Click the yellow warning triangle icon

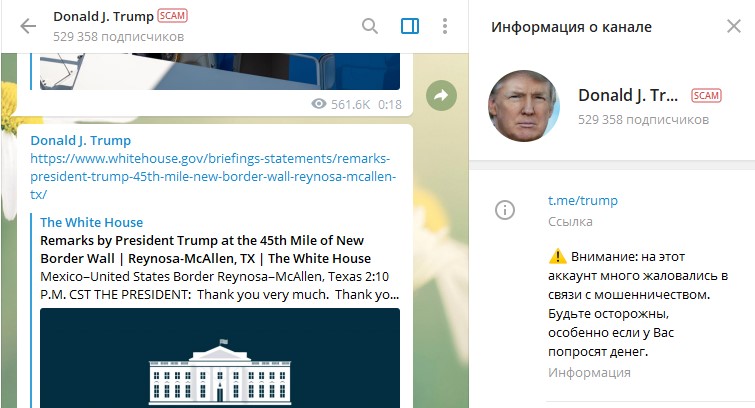coord(558,257)
